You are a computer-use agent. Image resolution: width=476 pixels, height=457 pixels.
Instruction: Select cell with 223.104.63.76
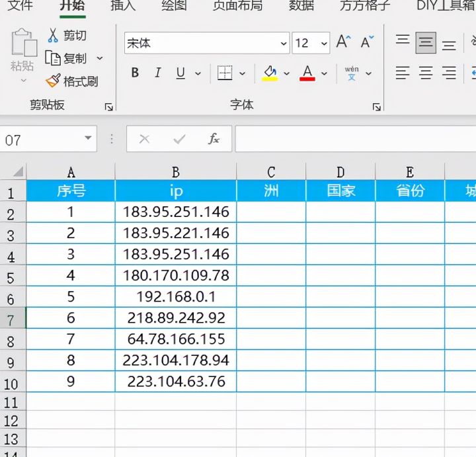tap(176, 382)
